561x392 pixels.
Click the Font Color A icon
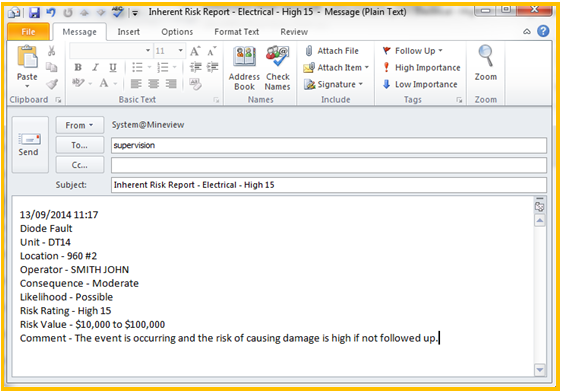point(104,84)
